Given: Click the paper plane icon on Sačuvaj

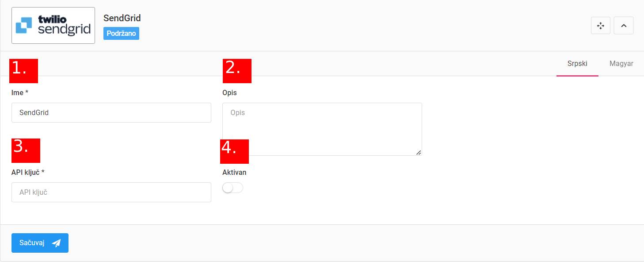Looking at the screenshot, I should pyautogui.click(x=56, y=243).
